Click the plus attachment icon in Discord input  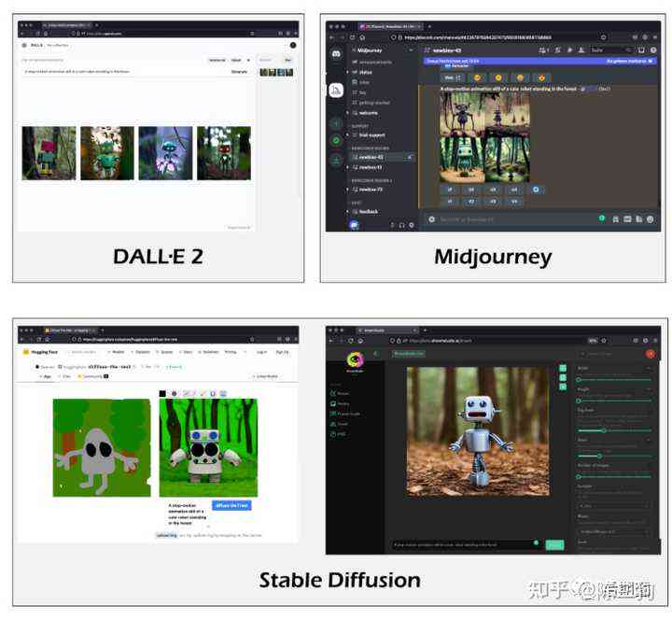point(431,219)
